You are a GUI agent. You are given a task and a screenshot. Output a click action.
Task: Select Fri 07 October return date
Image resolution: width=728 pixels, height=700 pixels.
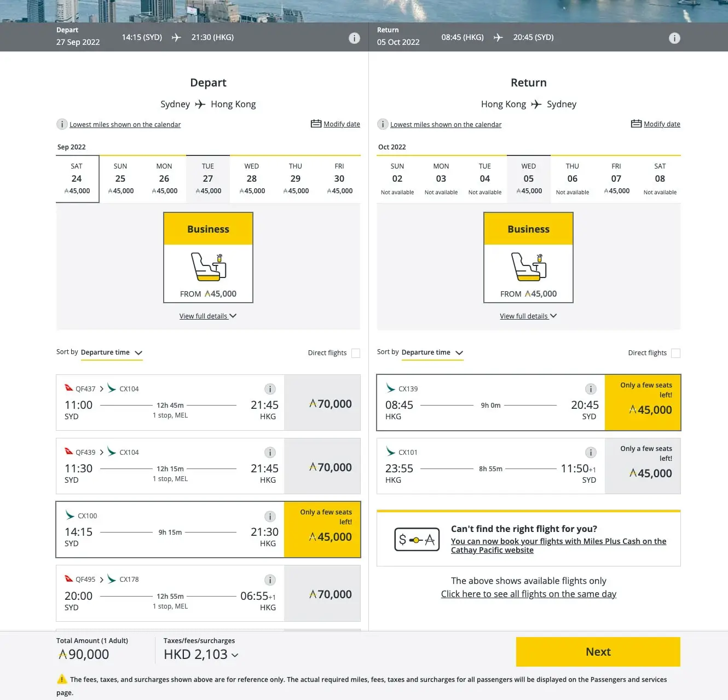tap(616, 179)
